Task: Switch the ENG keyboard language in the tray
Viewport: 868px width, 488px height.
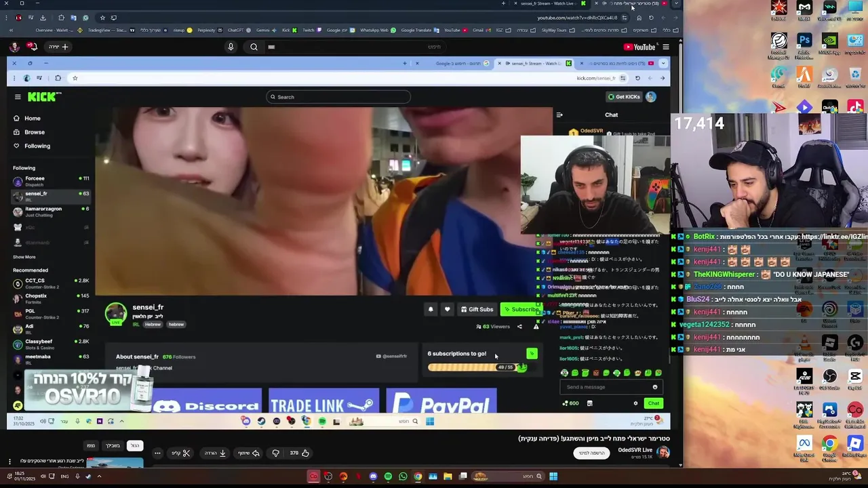Action: 65,476
